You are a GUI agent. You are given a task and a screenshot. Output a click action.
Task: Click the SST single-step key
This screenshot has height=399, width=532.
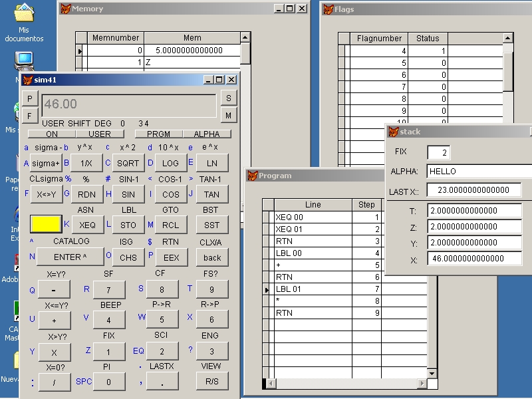tap(212, 225)
